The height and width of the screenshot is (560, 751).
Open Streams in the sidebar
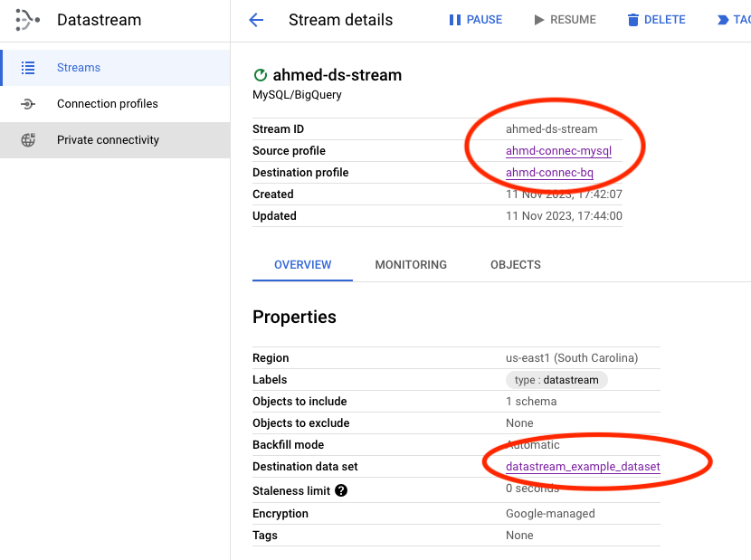click(79, 68)
